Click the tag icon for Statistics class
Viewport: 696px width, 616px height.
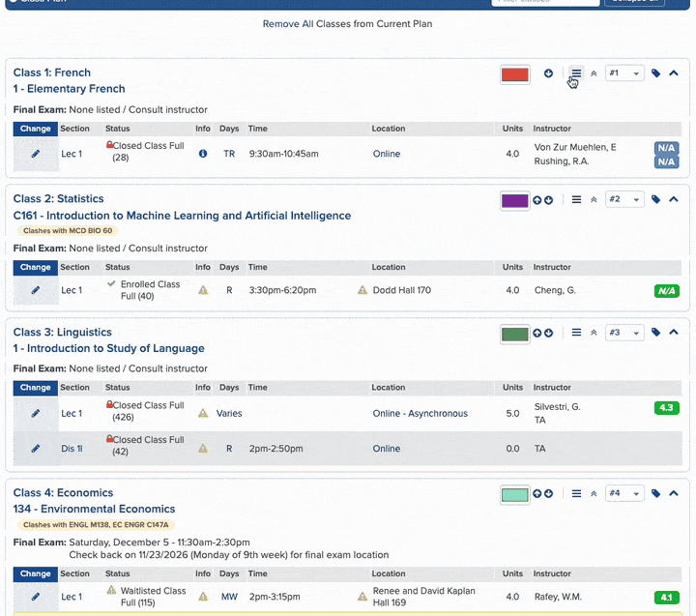[655, 199]
